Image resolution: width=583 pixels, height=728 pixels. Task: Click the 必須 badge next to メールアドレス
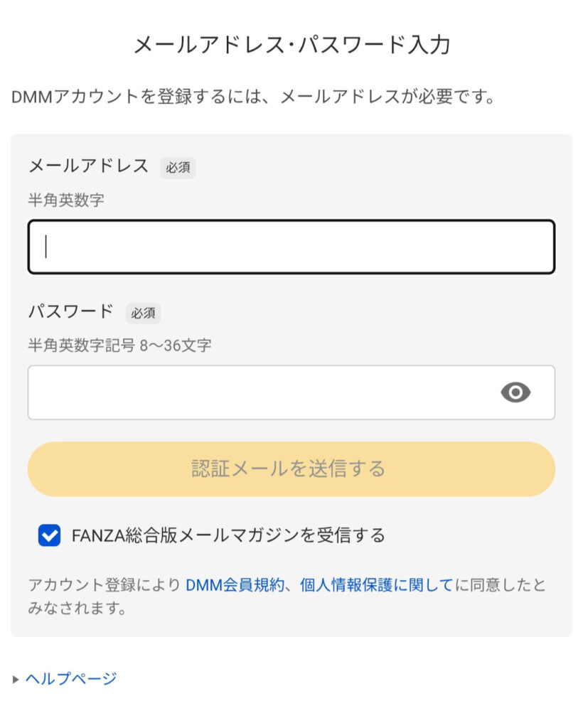(x=178, y=168)
